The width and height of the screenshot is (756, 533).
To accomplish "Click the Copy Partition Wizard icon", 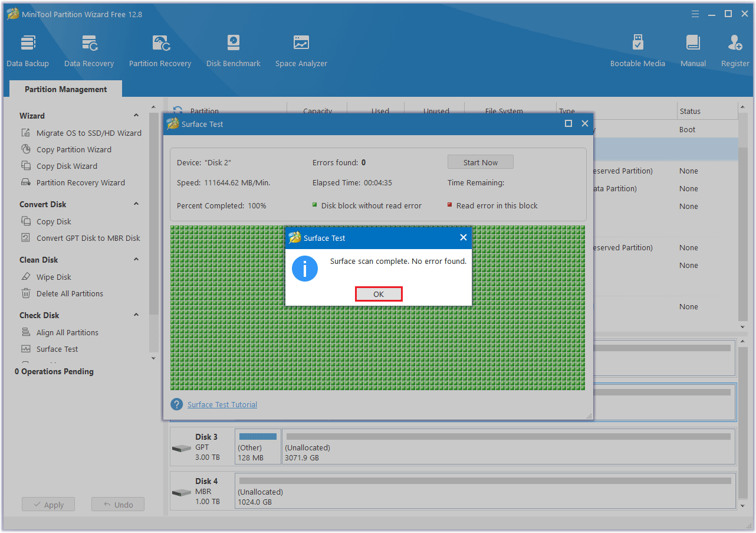I will tap(26, 149).
